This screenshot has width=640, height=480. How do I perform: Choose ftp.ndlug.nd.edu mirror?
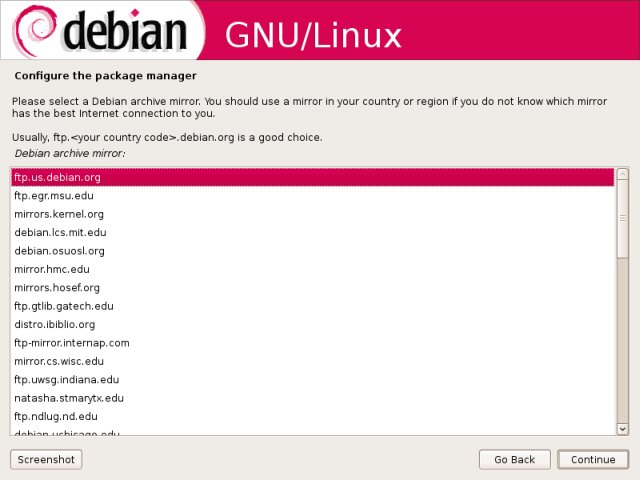point(56,416)
